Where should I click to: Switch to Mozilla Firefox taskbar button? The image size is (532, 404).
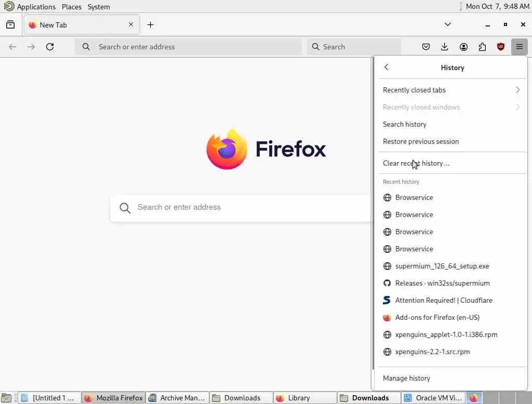coord(114,398)
